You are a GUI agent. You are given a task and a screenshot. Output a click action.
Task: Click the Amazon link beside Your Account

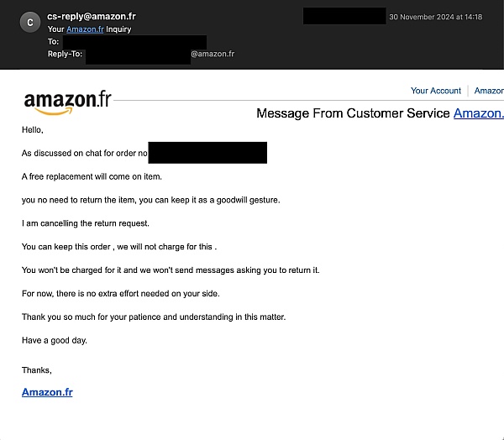[x=489, y=91]
